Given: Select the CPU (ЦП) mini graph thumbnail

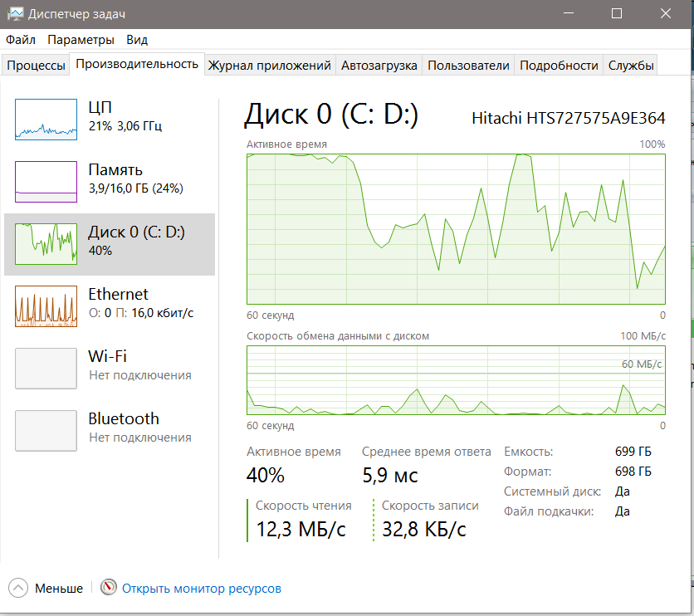Looking at the screenshot, I should 46,119.
